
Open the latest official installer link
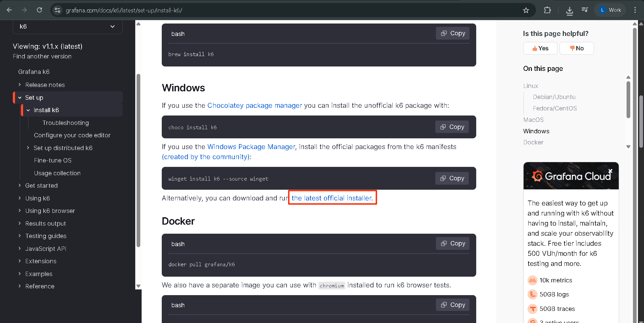[x=332, y=198]
